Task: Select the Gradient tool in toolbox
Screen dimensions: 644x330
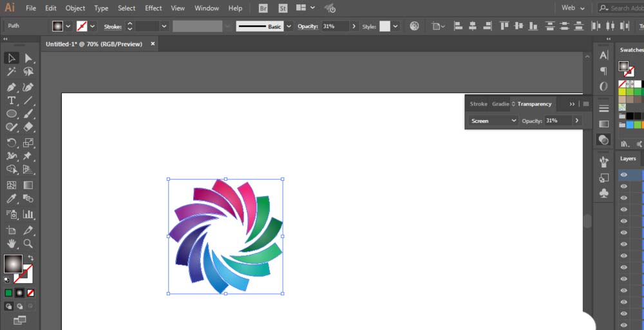Action: (x=28, y=185)
